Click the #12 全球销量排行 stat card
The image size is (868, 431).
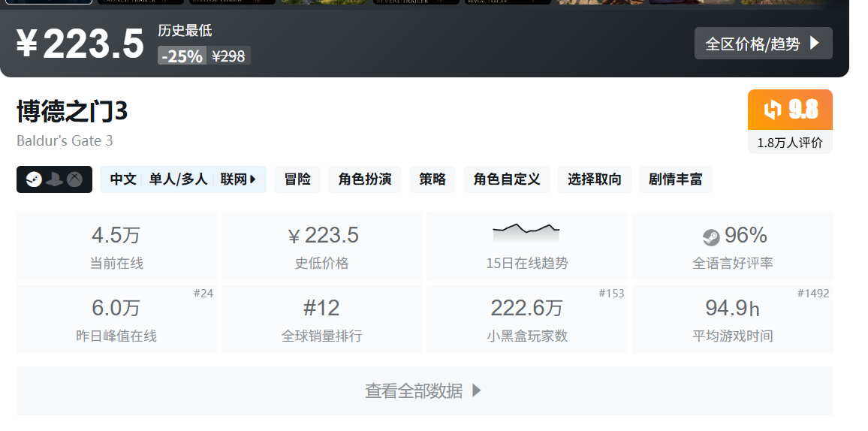(x=321, y=319)
